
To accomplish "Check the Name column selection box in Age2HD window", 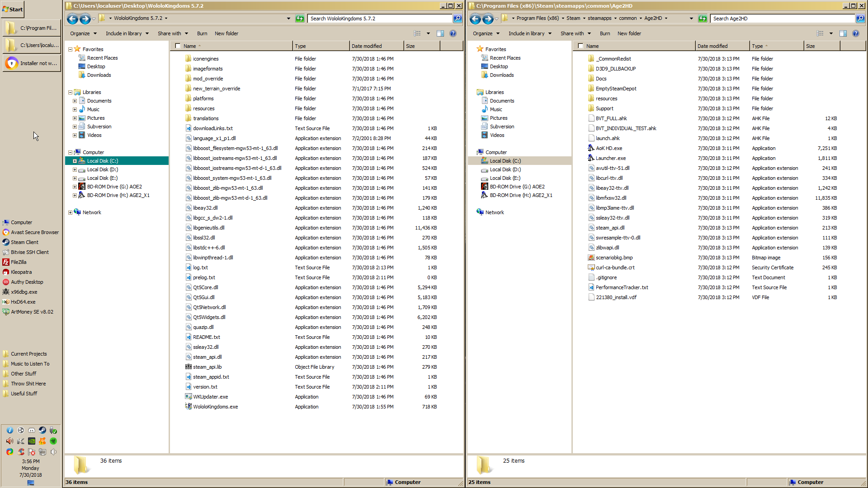I will (x=580, y=46).
